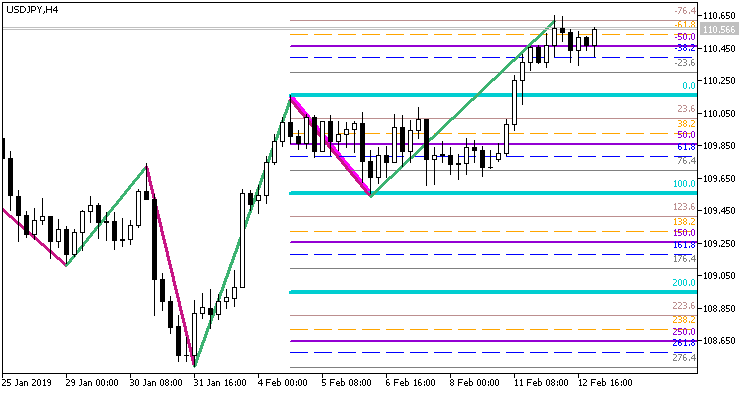Click the 109.850 price axis label

coord(719,146)
